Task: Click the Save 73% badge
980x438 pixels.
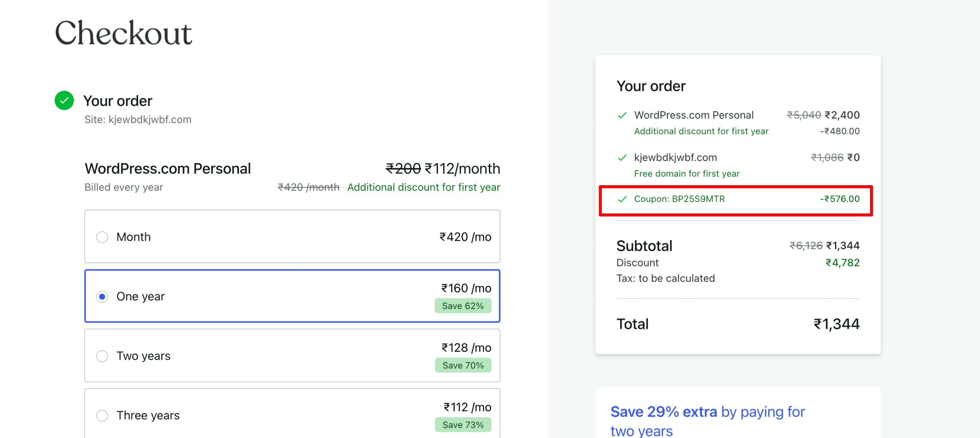Action: click(x=463, y=425)
